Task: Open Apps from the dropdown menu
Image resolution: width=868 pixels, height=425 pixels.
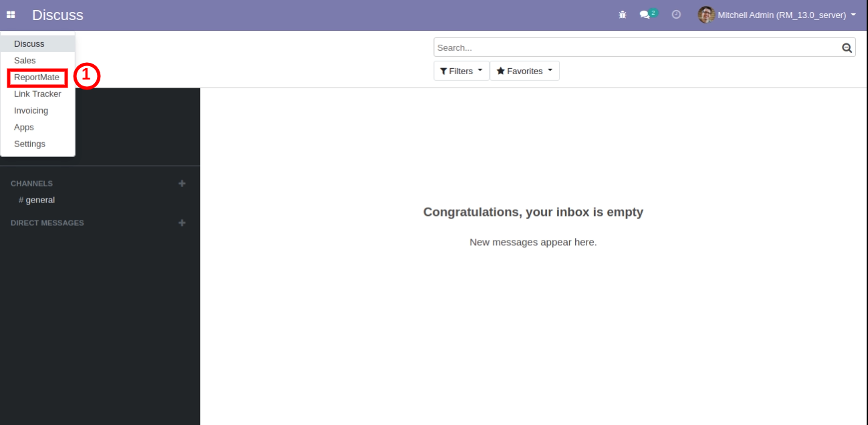Action: [x=24, y=128]
